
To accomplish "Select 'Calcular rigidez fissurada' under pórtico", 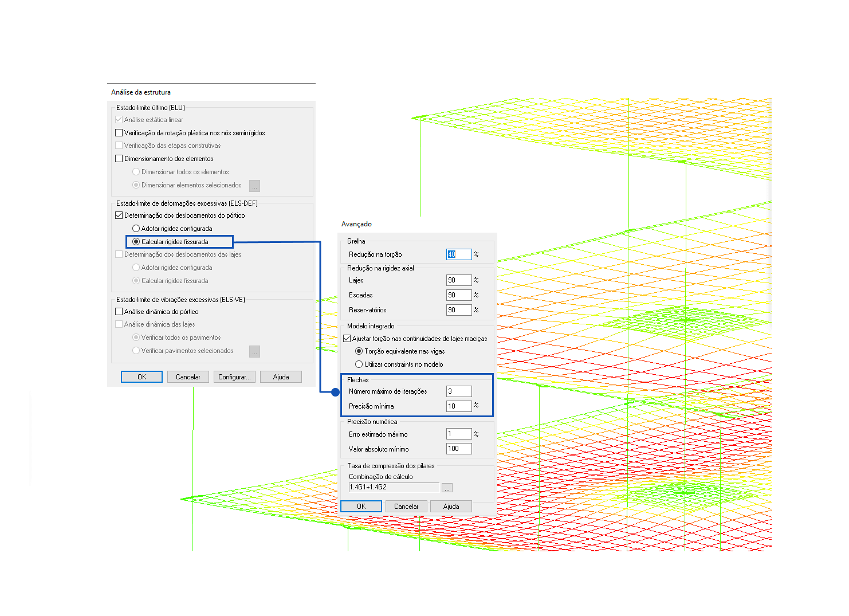I will click(x=136, y=242).
